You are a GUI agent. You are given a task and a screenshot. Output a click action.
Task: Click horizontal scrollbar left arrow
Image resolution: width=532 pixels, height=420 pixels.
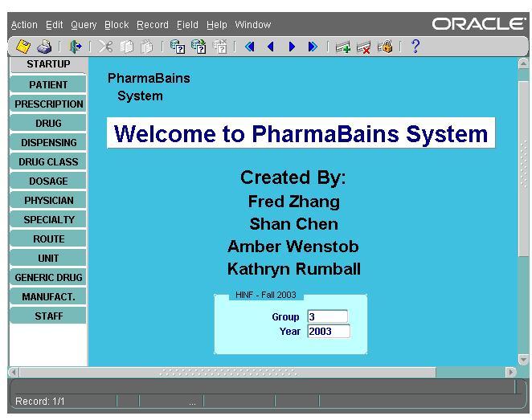click(x=13, y=373)
